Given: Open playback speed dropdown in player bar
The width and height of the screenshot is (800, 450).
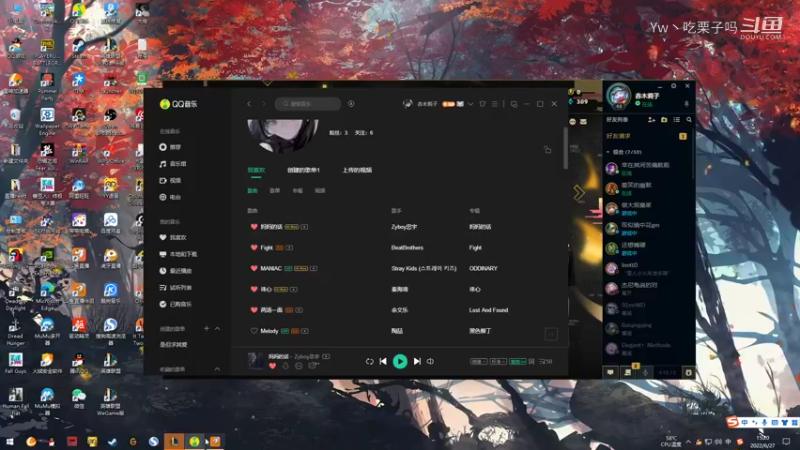Looking at the screenshot, I should (x=478, y=361).
